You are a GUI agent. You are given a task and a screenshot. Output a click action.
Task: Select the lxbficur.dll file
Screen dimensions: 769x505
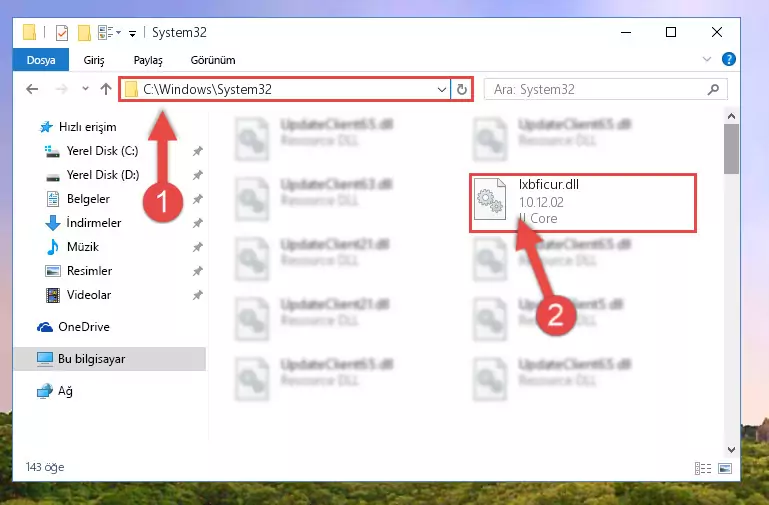[x=583, y=202]
